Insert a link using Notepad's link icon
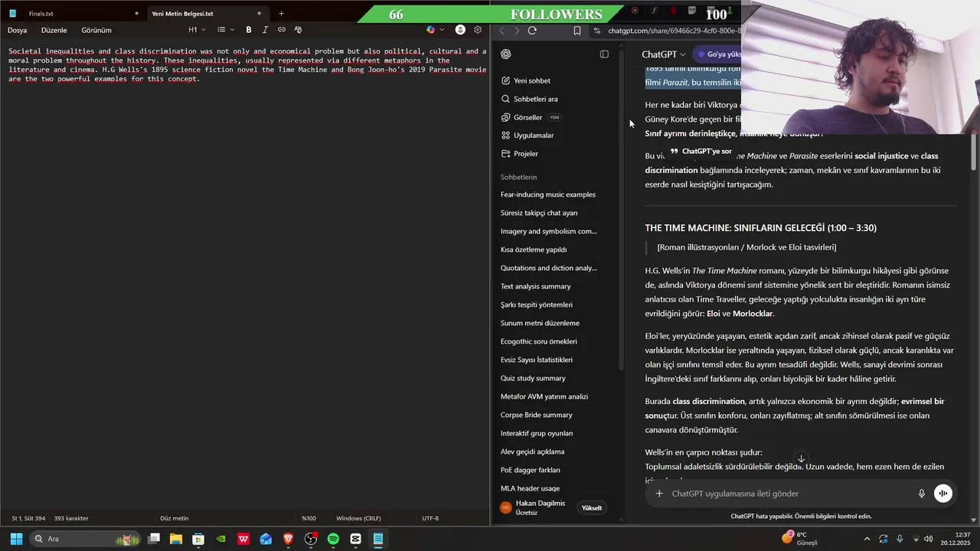This screenshot has width=980, height=551. 282,30
